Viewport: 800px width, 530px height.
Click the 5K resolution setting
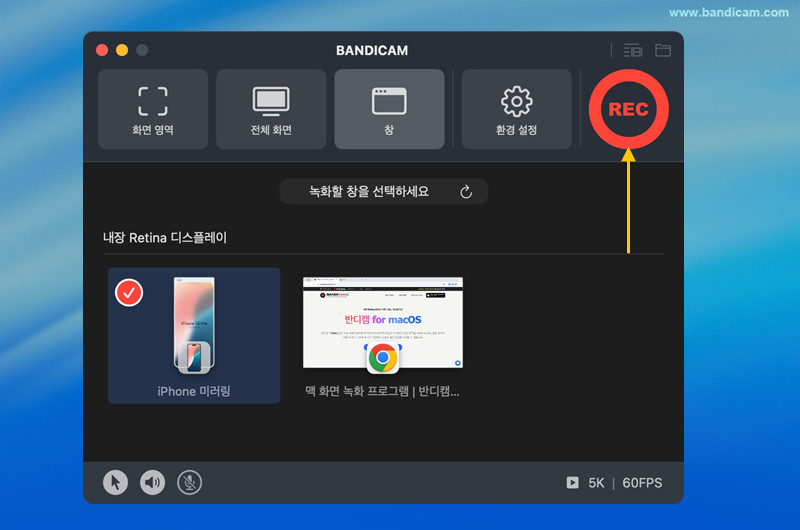click(x=596, y=483)
